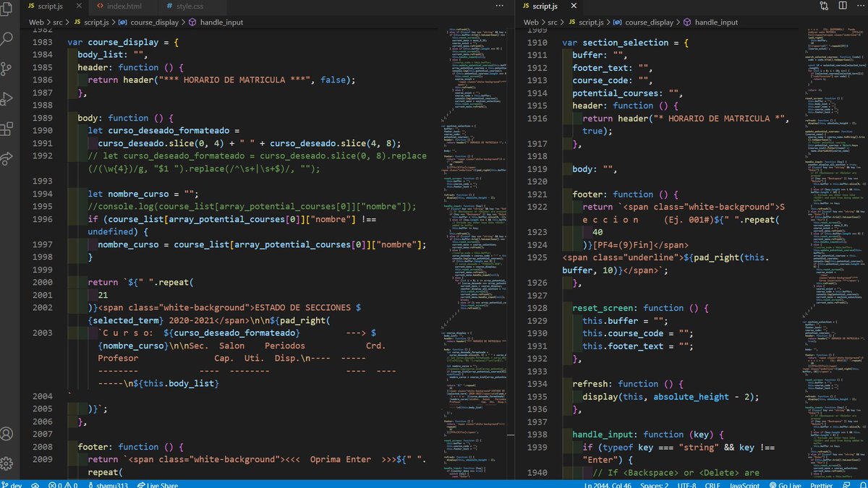Open changes compare icon in right editor

point(824,6)
